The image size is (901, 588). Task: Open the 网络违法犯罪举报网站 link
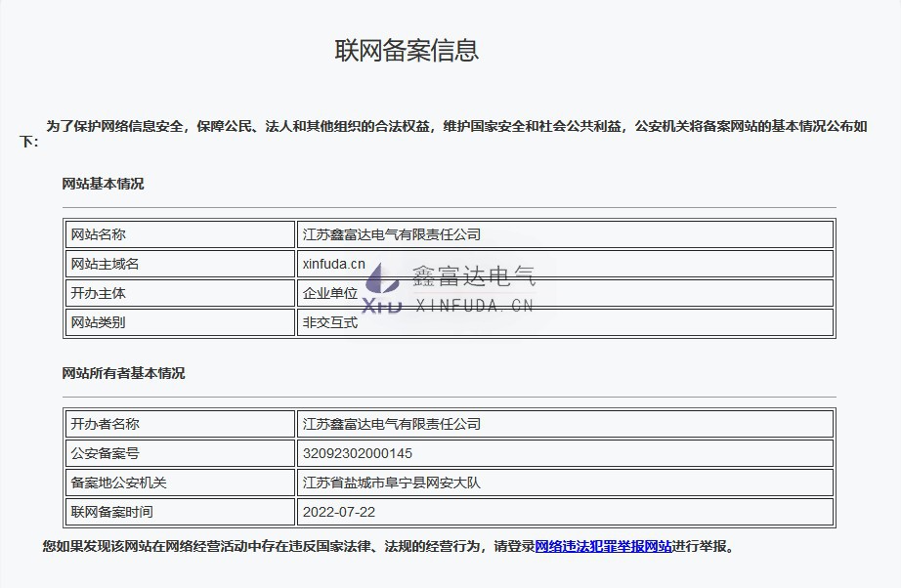click(603, 546)
